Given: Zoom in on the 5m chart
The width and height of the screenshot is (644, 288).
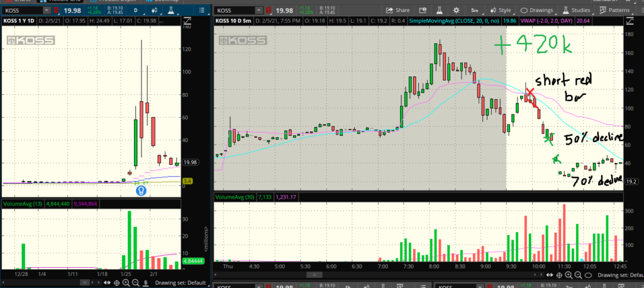Looking at the screenshot, I should (x=569, y=275).
